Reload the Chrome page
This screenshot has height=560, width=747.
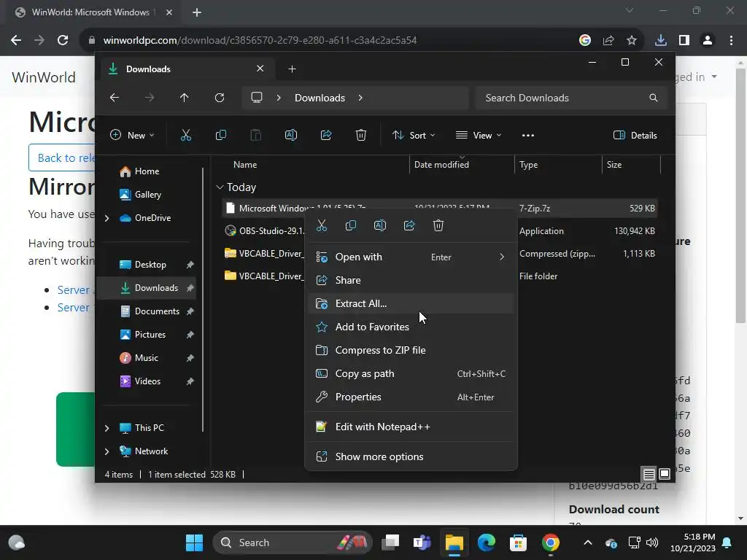(63, 40)
